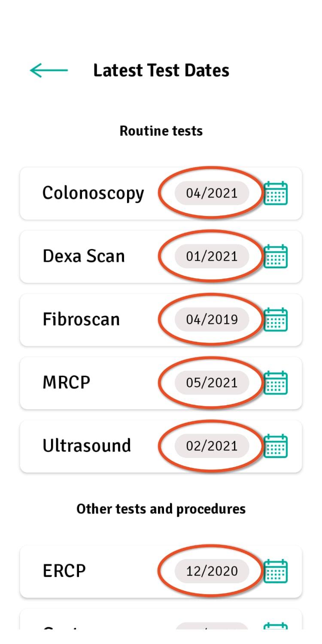This screenshot has height=644, width=322.
Task: Open the calendar icon for Colonoscopy
Action: tap(275, 193)
